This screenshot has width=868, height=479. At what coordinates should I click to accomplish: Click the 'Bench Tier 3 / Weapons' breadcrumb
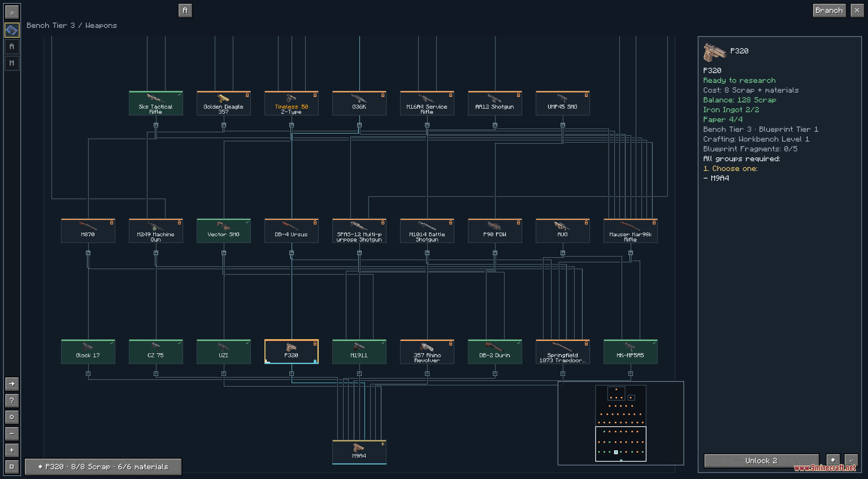coord(72,25)
